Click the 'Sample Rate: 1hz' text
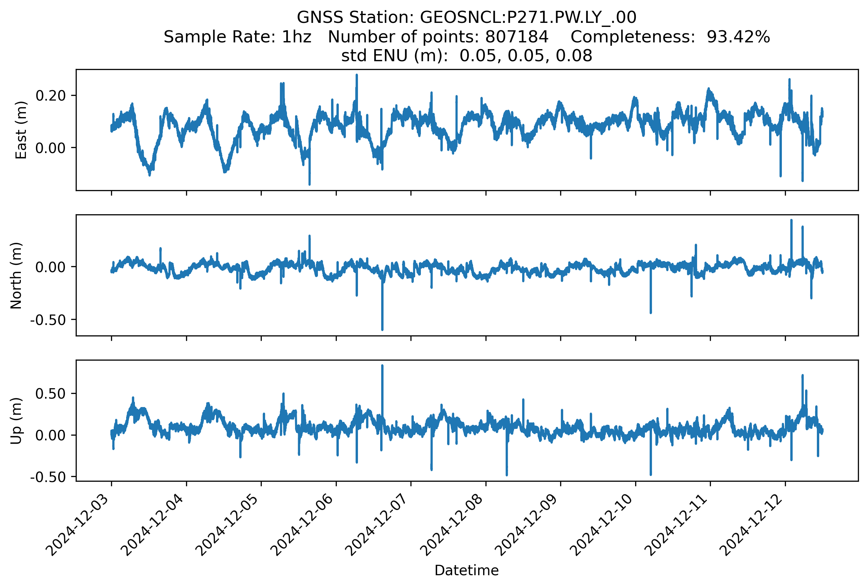The image size is (868, 588). pyautogui.click(x=238, y=37)
